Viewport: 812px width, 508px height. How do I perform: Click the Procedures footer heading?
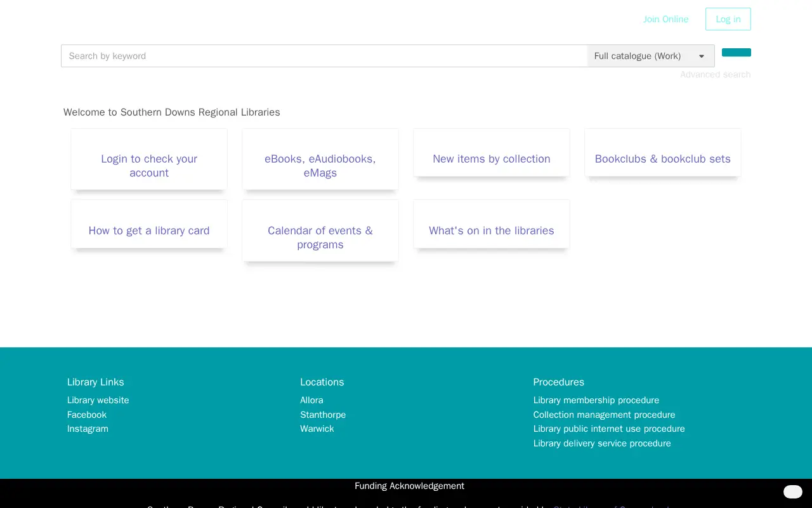tap(559, 382)
